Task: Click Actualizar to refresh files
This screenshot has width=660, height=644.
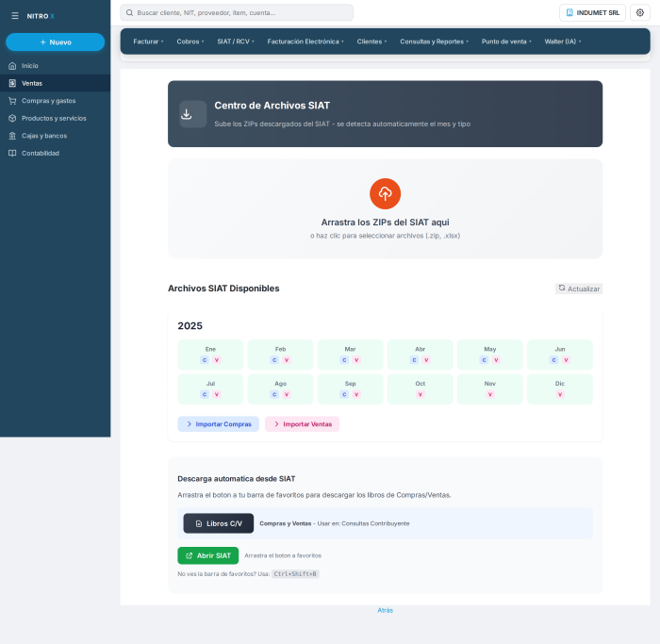Action: (x=579, y=289)
